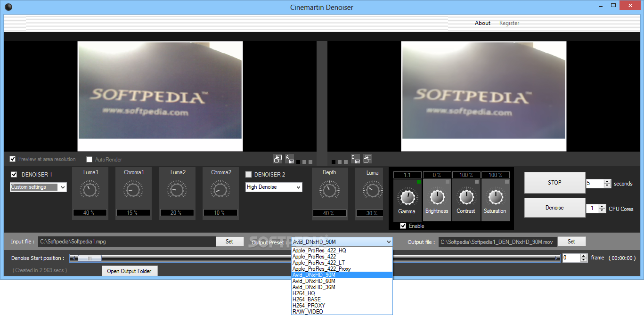
Task: Click the Contrast knob
Action: [466, 197]
